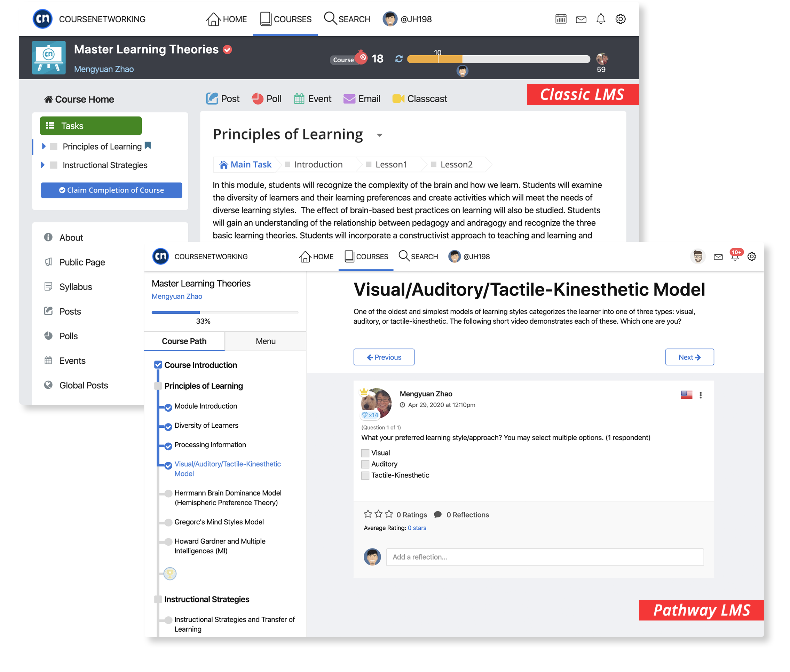Image resolution: width=790 pixels, height=672 pixels.
Task: Send an Email from Classic LMS toolbar
Action: coord(362,99)
